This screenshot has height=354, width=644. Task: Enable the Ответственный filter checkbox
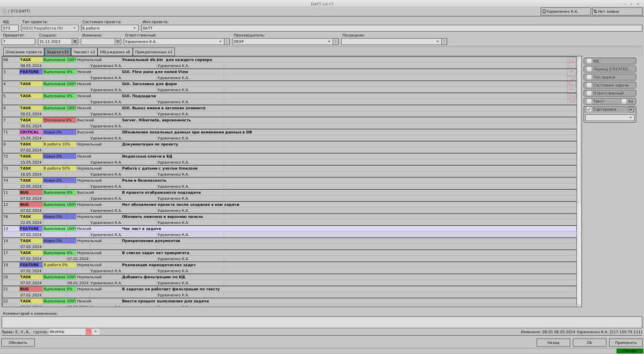[589, 93]
